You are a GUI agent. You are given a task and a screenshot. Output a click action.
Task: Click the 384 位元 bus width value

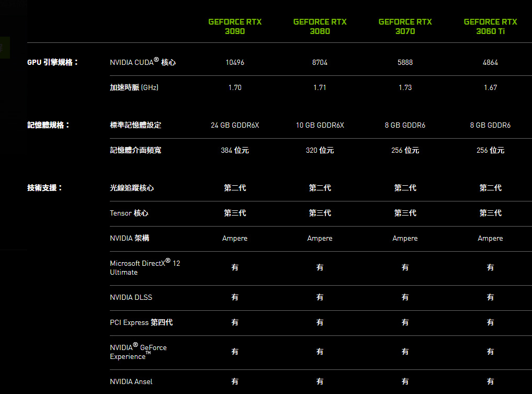235,150
